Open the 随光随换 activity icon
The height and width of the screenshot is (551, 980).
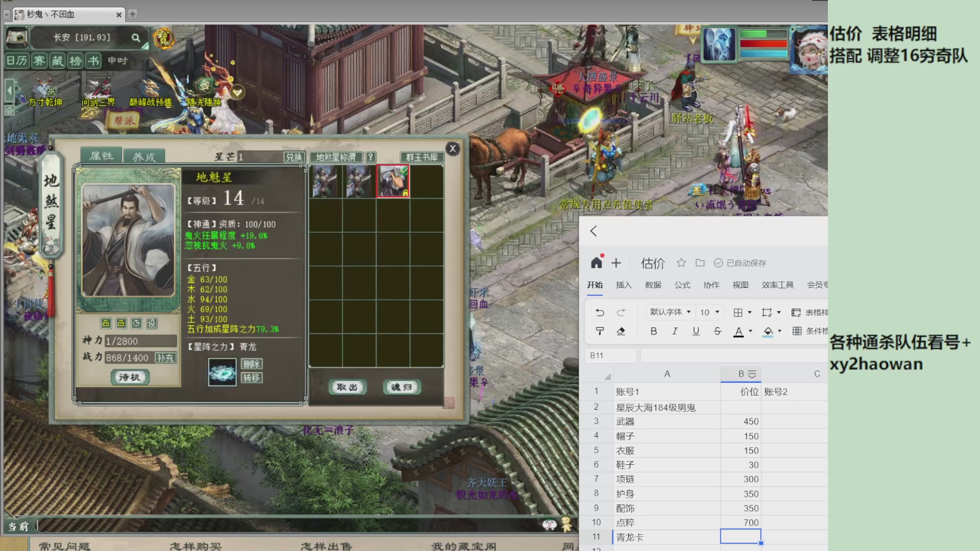click(x=204, y=93)
